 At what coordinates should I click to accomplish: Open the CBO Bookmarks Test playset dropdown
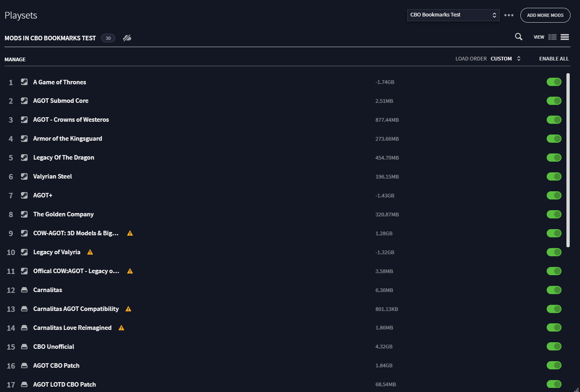pos(453,15)
